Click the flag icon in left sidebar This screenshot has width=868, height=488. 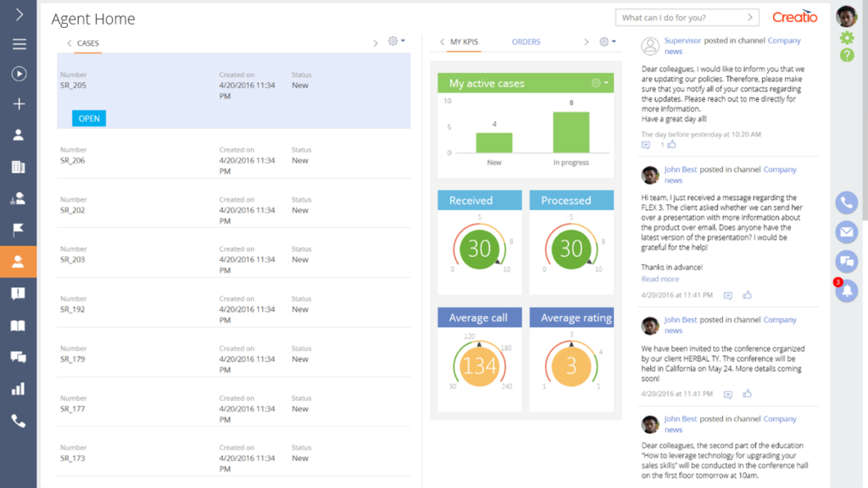[x=19, y=230]
